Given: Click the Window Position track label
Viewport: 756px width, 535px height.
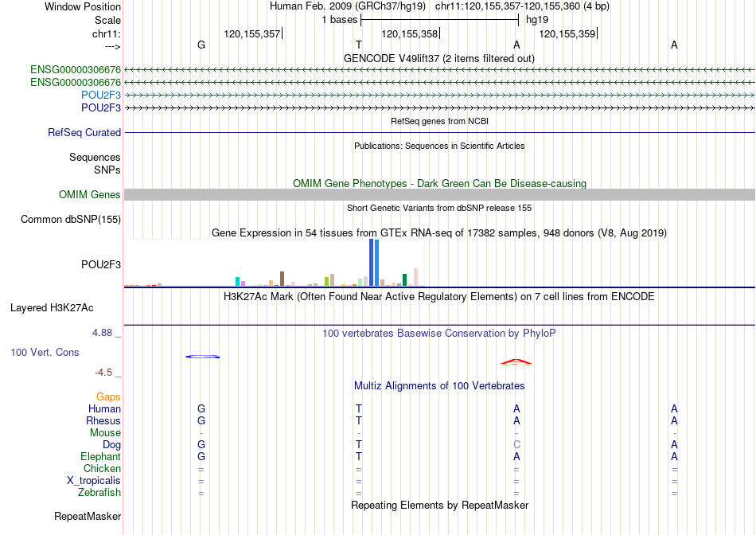Looking at the screenshot, I should (83, 6).
